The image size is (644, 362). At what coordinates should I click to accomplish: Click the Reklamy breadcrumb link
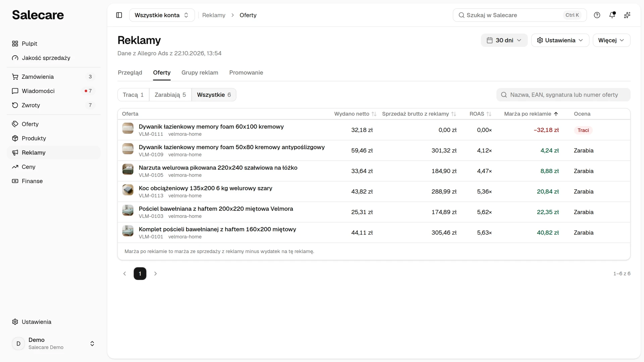pyautogui.click(x=214, y=15)
